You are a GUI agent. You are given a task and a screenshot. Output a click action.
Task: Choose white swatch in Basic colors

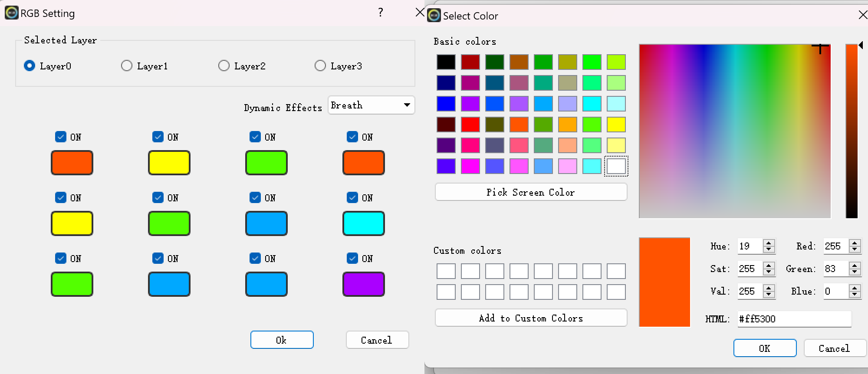pyautogui.click(x=616, y=166)
